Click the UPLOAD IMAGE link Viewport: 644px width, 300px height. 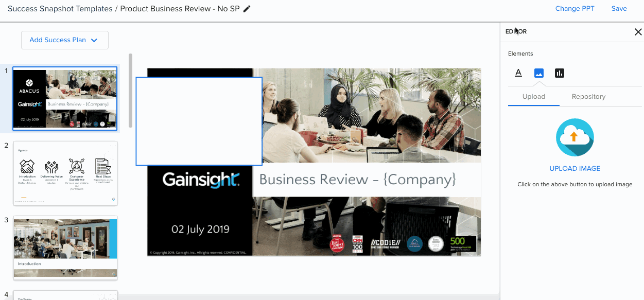575,169
